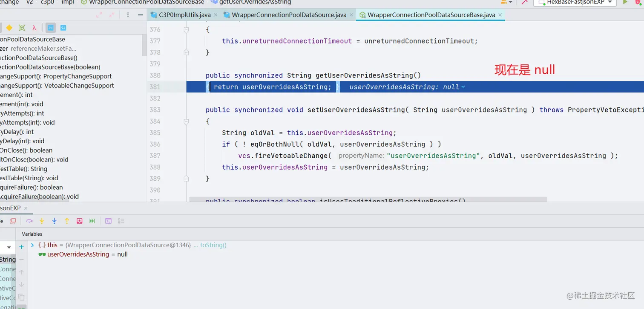Click the red Drop Frame icon
This screenshot has width=644, height=309.
(x=79, y=221)
